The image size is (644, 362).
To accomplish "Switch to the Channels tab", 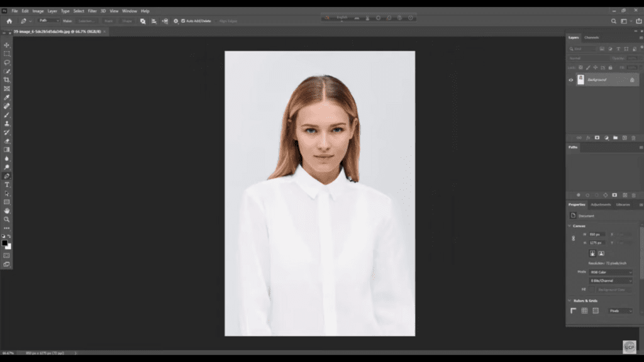I will pos(592,38).
